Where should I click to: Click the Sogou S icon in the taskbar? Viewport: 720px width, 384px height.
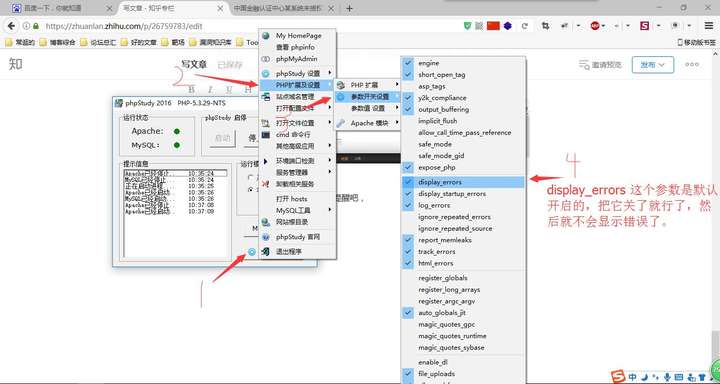619,376
